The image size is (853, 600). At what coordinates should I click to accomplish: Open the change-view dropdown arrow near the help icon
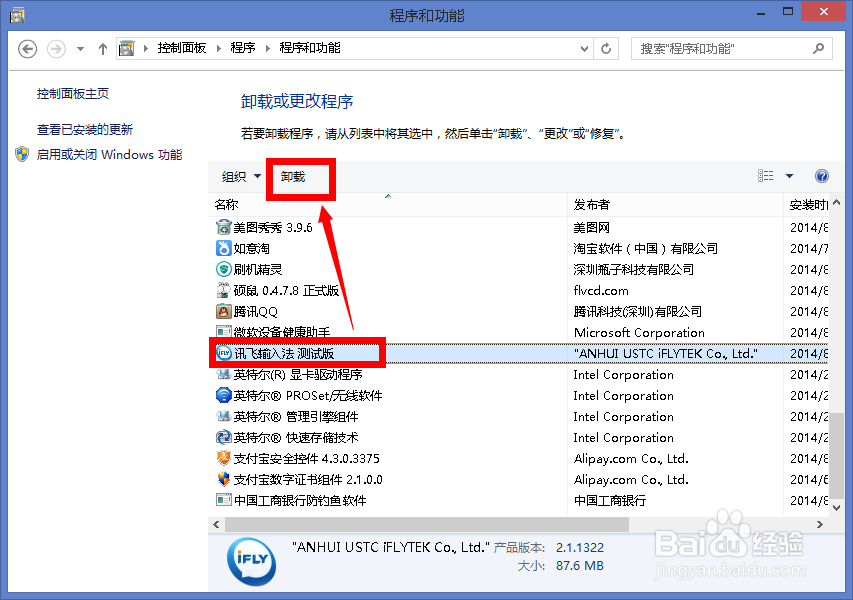click(790, 176)
